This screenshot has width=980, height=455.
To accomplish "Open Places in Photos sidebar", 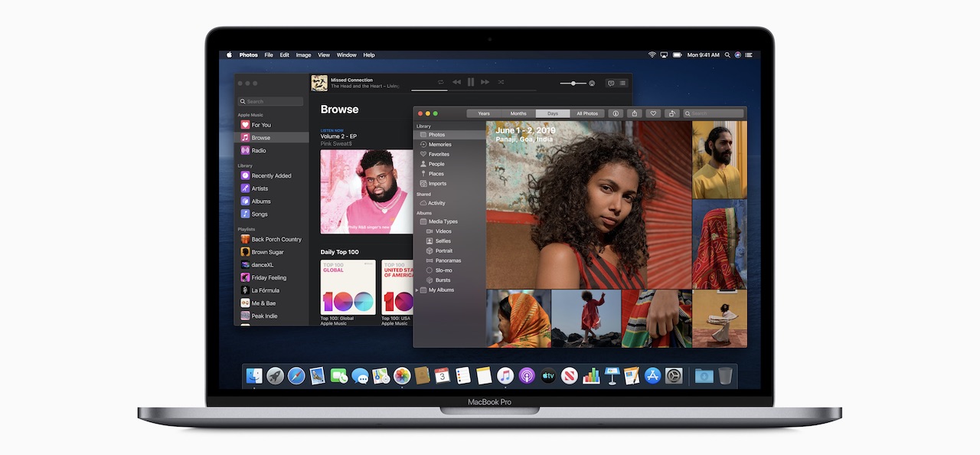I will (449, 174).
